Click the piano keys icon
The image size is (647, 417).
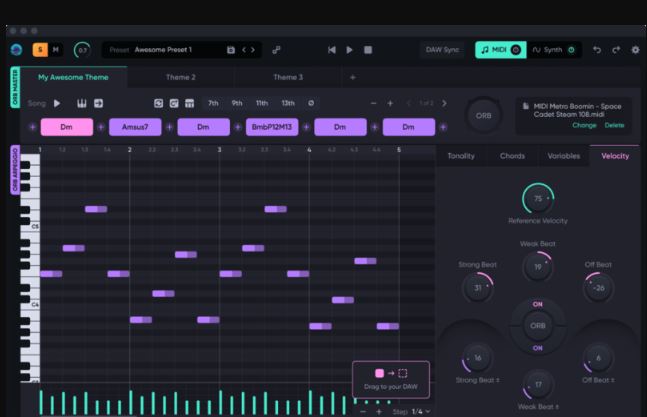82,103
